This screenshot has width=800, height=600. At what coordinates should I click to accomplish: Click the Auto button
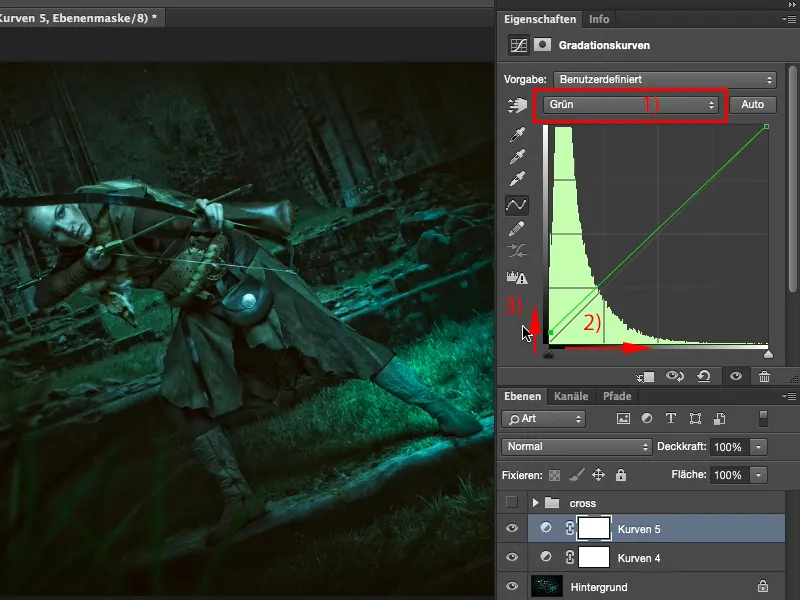[753, 105]
